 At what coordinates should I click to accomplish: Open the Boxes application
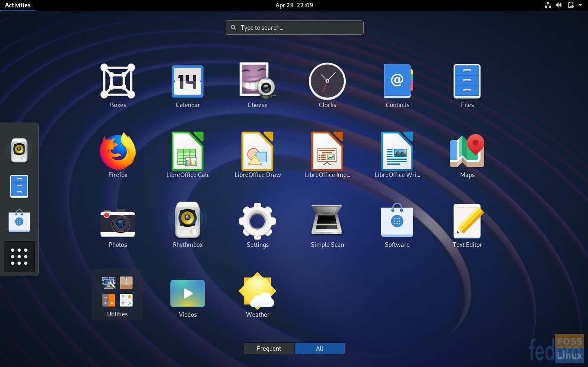coord(118,81)
